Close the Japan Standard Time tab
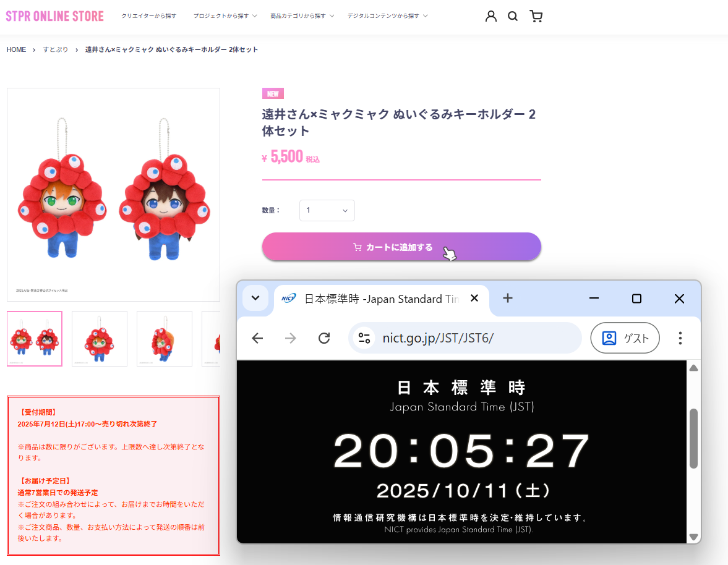Viewport: 728px width, 565px height. pos(474,299)
